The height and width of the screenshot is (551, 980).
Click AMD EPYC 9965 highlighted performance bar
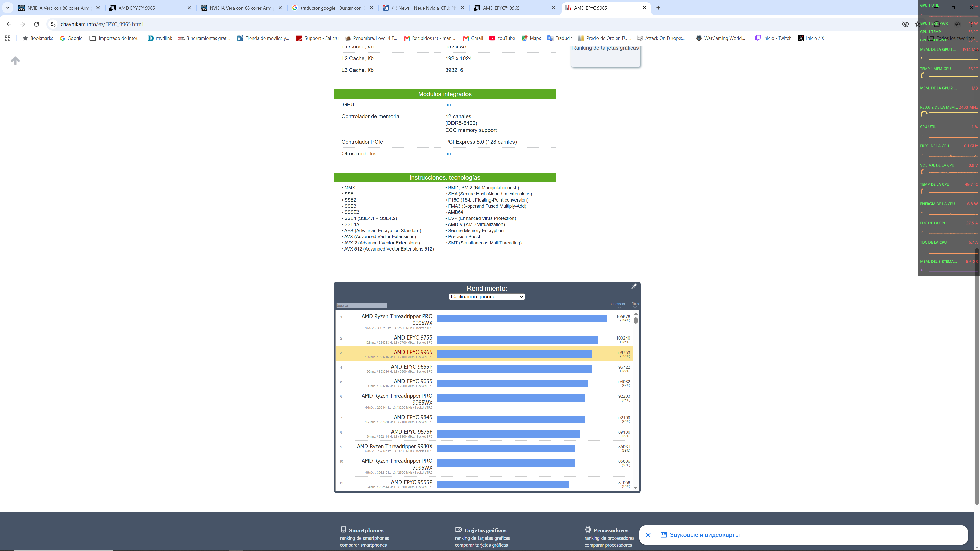pyautogui.click(x=514, y=354)
